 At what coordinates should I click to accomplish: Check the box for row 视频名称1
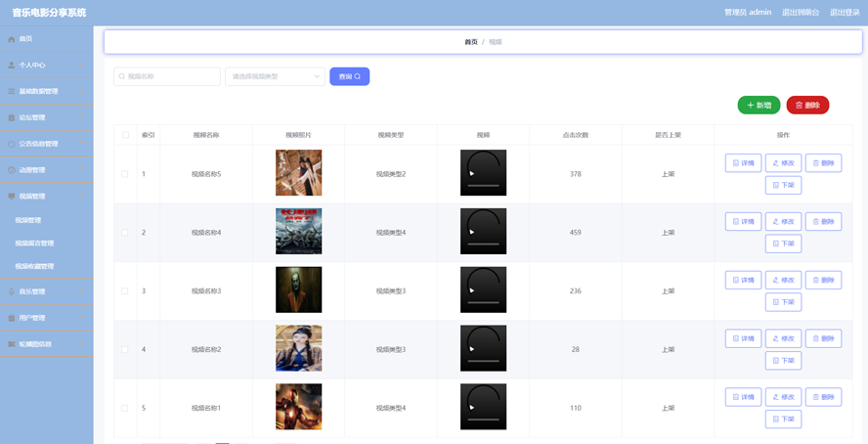125,408
